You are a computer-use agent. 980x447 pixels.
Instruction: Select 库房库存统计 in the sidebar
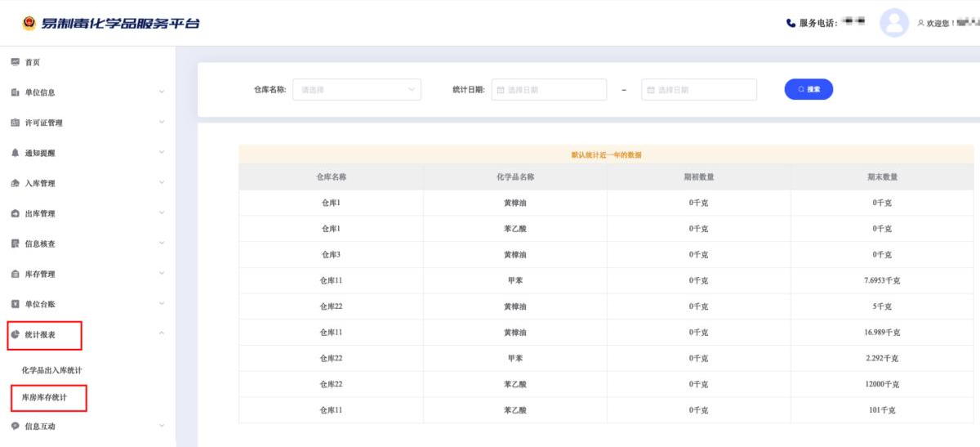coord(44,398)
